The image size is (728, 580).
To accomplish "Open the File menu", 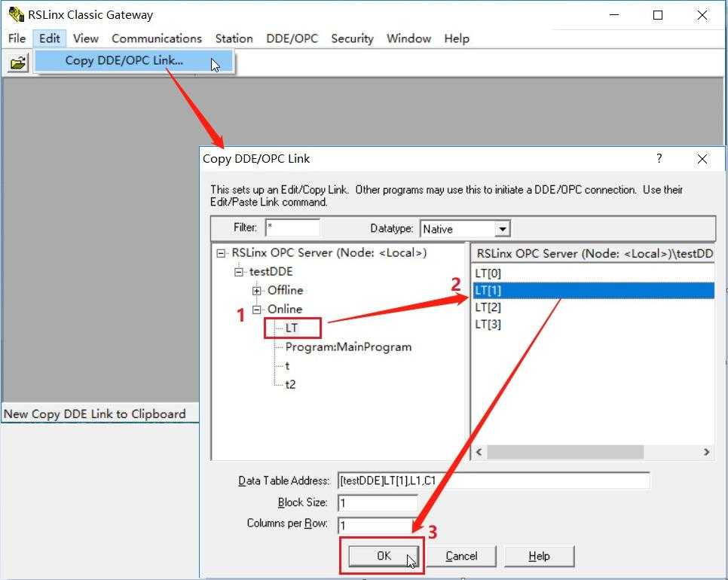I will click(17, 38).
